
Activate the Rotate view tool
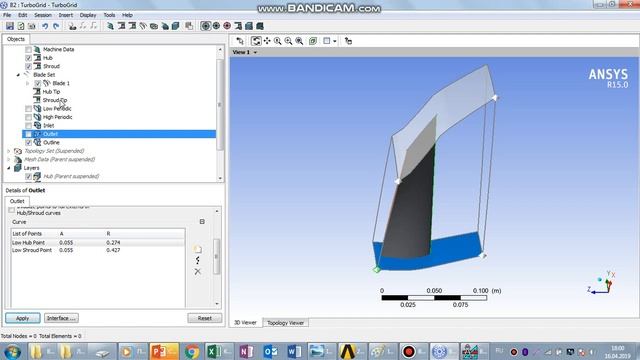click(256, 41)
